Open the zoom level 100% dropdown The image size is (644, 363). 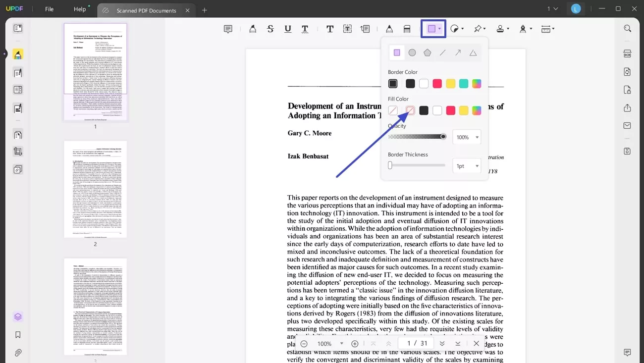click(330, 344)
